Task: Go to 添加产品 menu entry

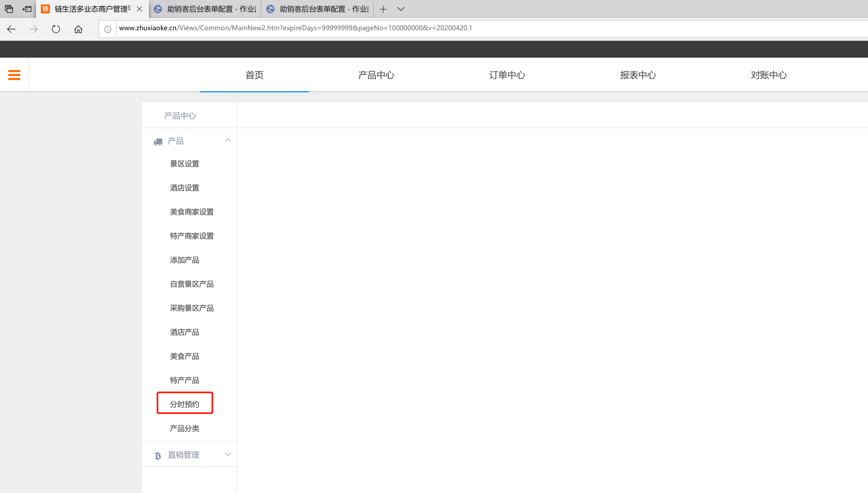Action: pos(184,260)
